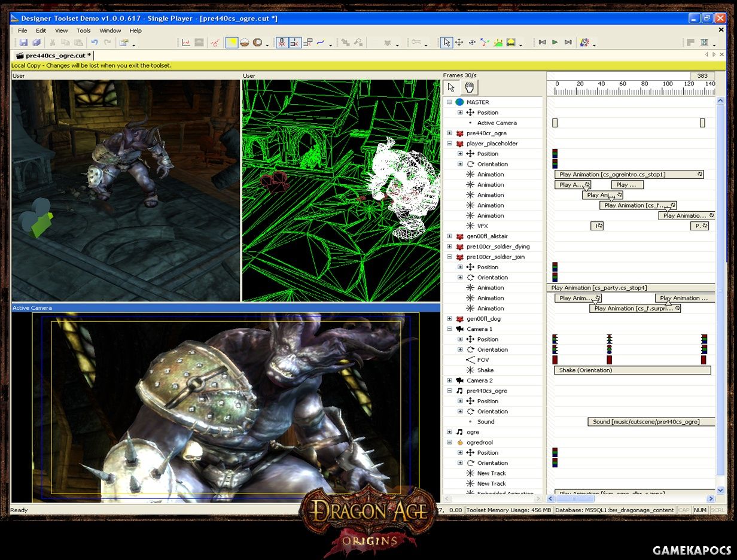Click the half-sphere shading icon
The width and height of the screenshot is (737, 560).
coord(245,42)
